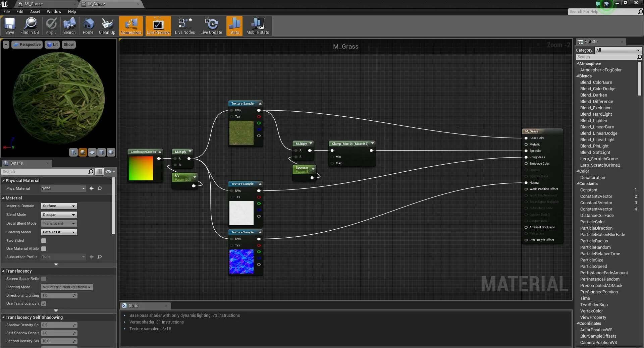Toggle Use Material Attributes checkbox
644x348 pixels.
pos(44,249)
